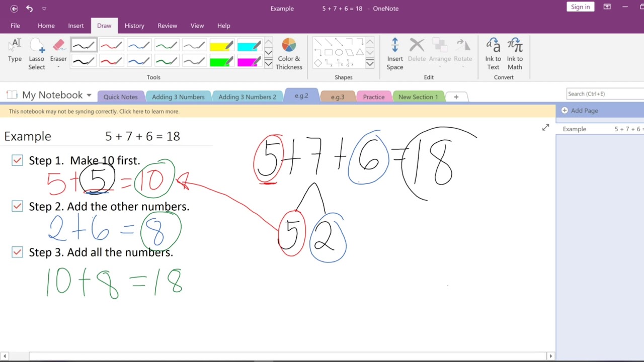Select the Type tool
The width and height of the screenshot is (644, 362).
click(15, 50)
